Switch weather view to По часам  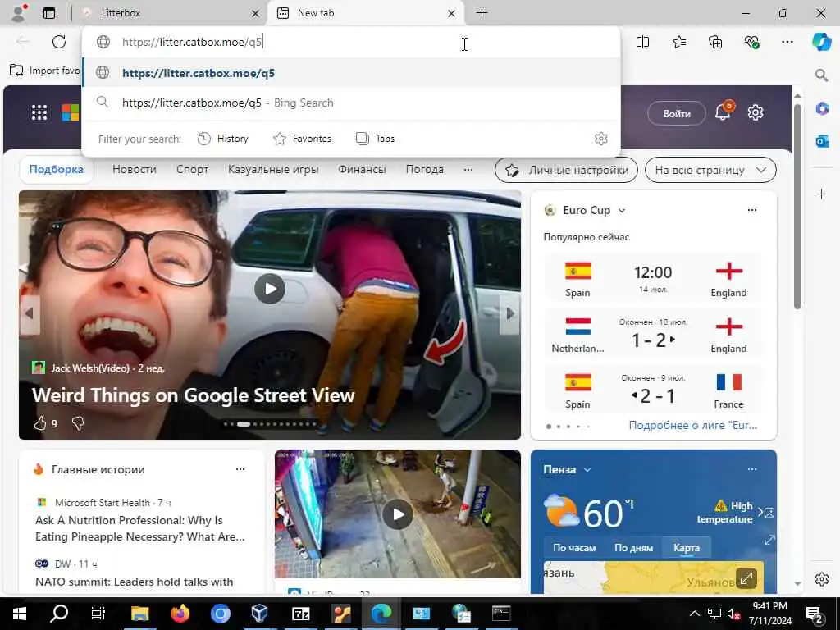coord(574,547)
